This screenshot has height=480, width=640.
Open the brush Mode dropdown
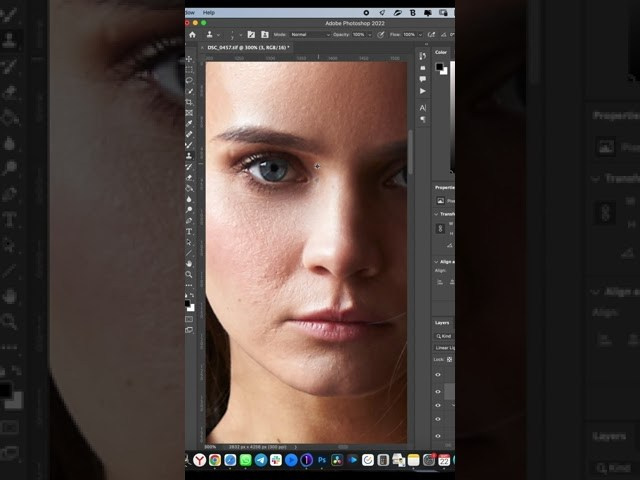click(x=308, y=34)
